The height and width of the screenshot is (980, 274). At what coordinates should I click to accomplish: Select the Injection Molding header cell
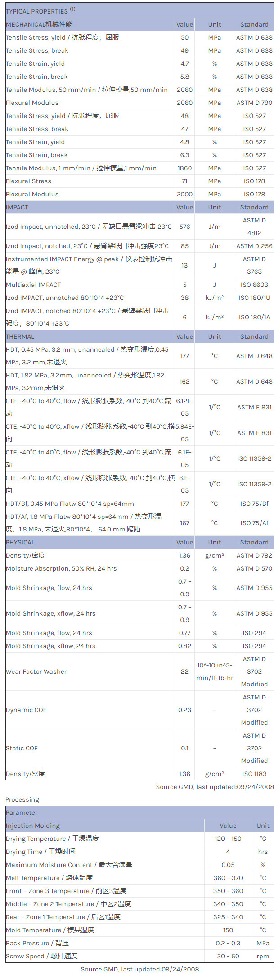pyautogui.click(x=33, y=826)
